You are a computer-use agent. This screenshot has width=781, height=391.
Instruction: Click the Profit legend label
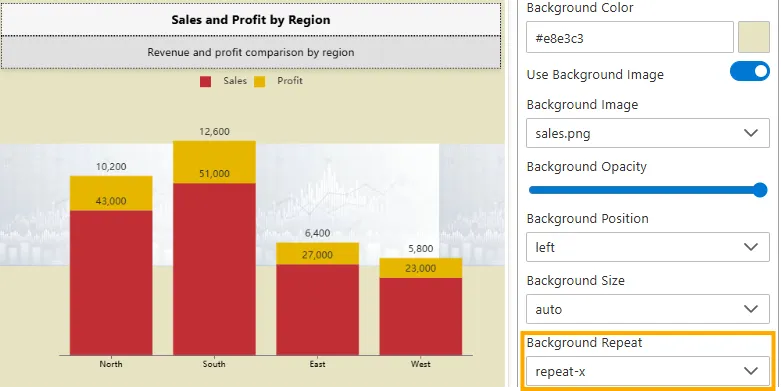[290, 81]
